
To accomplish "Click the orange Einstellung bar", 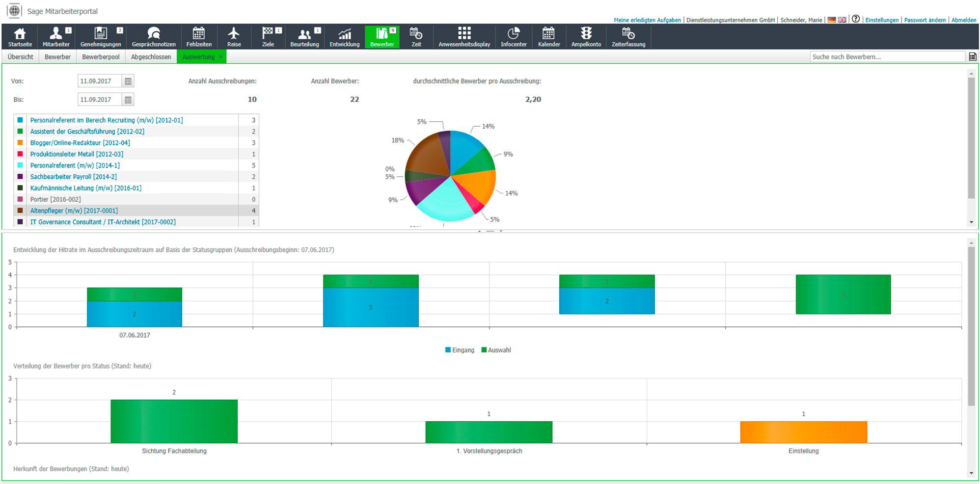I will click(804, 432).
